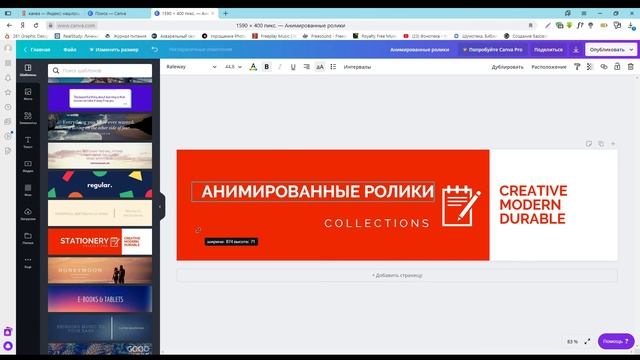Open the Video panel in the Canva sidebar

pyautogui.click(x=28, y=166)
